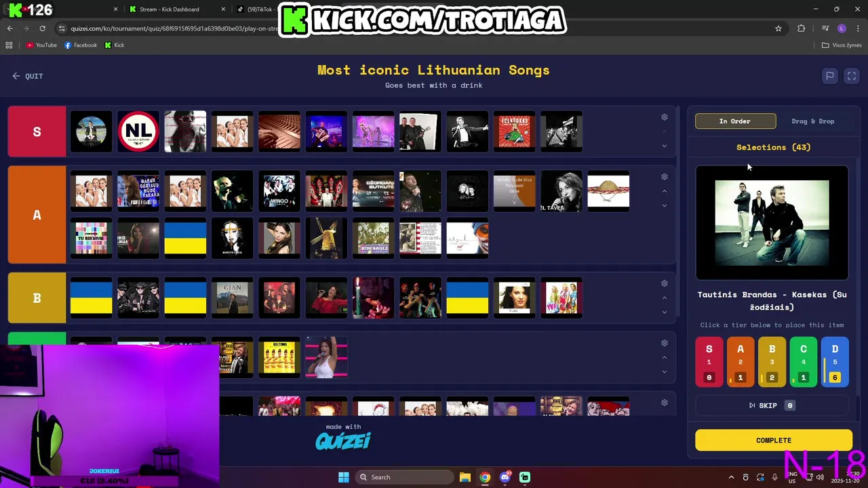Click the browser back arrow
868x488 pixels.
[9, 28]
